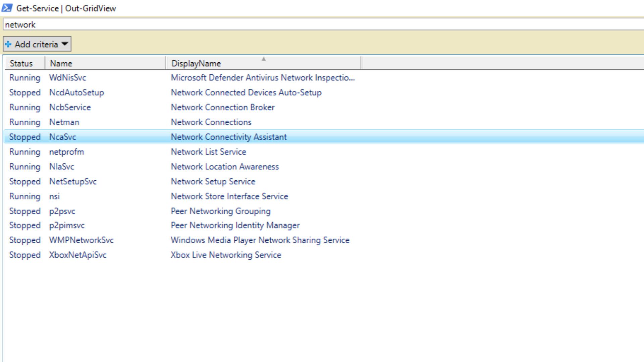644x362 pixels.
Task: Click 'Peer Networking Grouping' display name
Action: 221,211
